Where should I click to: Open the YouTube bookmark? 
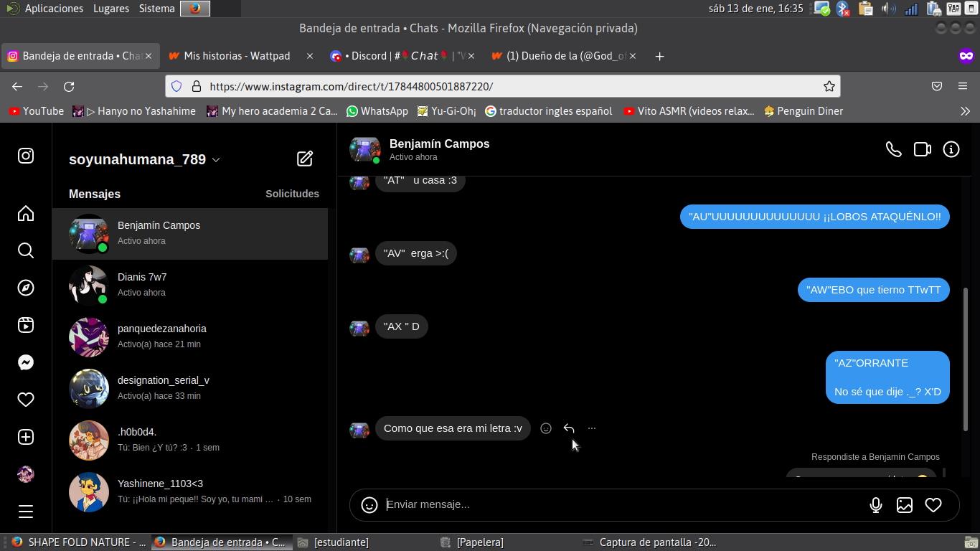tap(36, 111)
